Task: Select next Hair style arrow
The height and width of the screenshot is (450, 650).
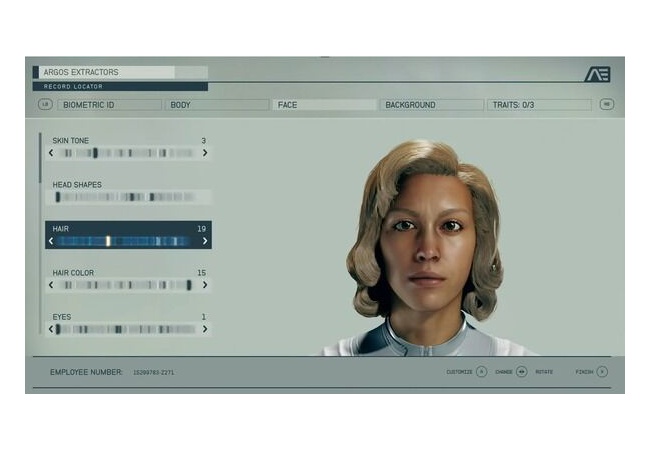Action: click(205, 241)
